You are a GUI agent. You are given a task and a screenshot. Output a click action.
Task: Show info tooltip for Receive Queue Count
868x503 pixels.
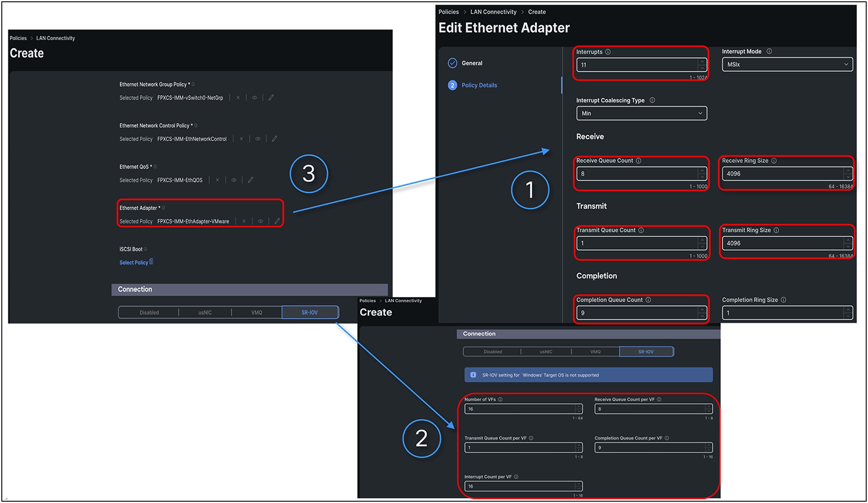click(x=639, y=161)
